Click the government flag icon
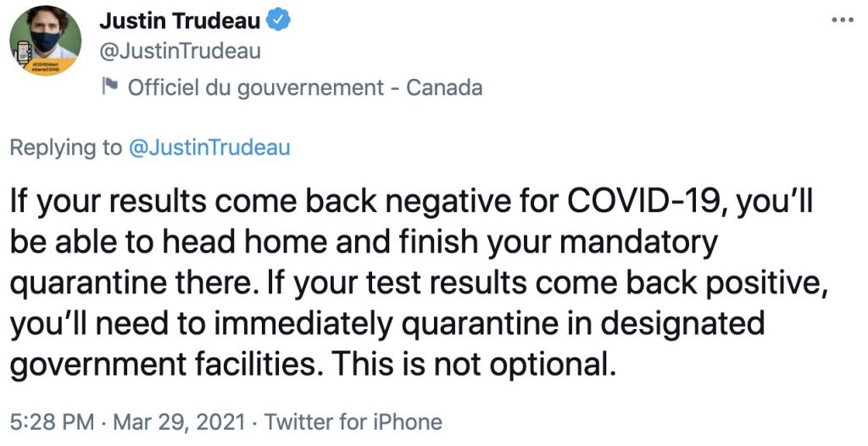The height and width of the screenshot is (446, 868). 110,86
